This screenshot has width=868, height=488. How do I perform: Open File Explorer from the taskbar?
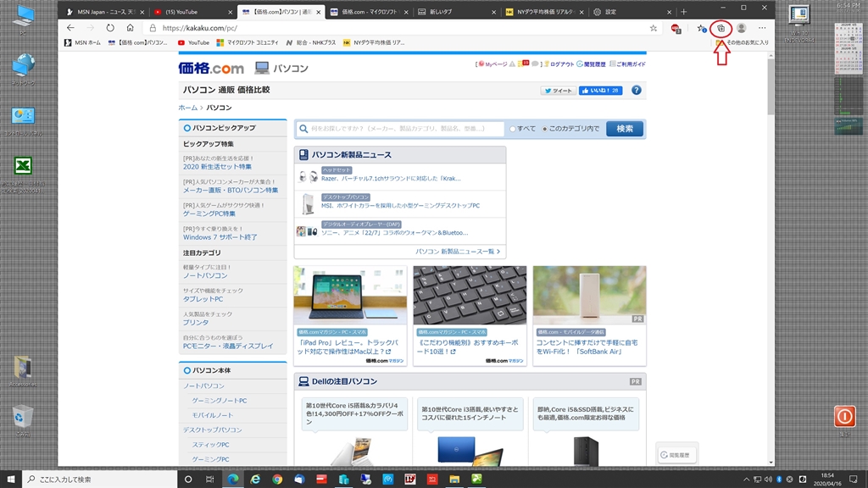pos(454,480)
